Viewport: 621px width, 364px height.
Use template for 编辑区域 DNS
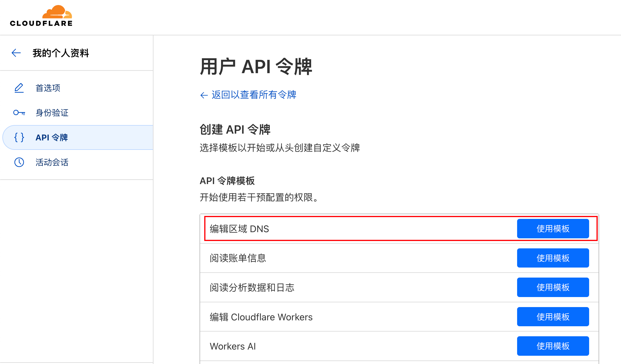pyautogui.click(x=553, y=229)
